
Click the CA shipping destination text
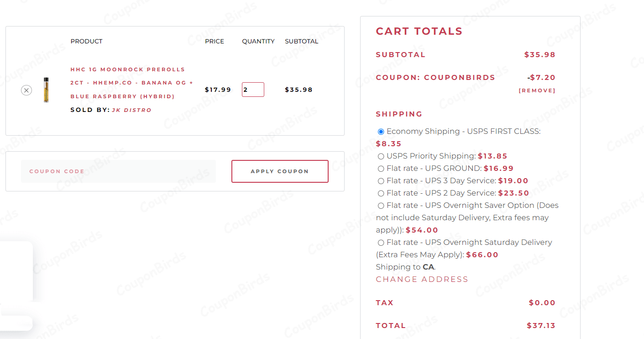(428, 266)
